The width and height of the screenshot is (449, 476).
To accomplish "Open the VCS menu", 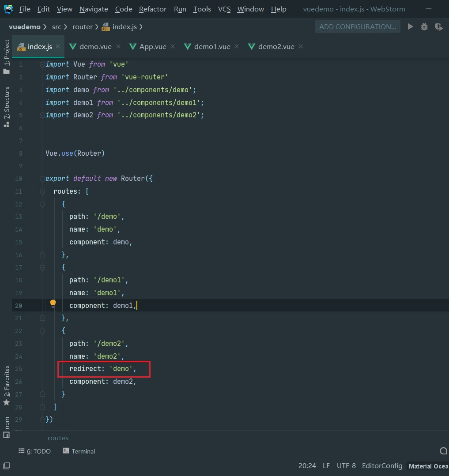I will (x=224, y=9).
